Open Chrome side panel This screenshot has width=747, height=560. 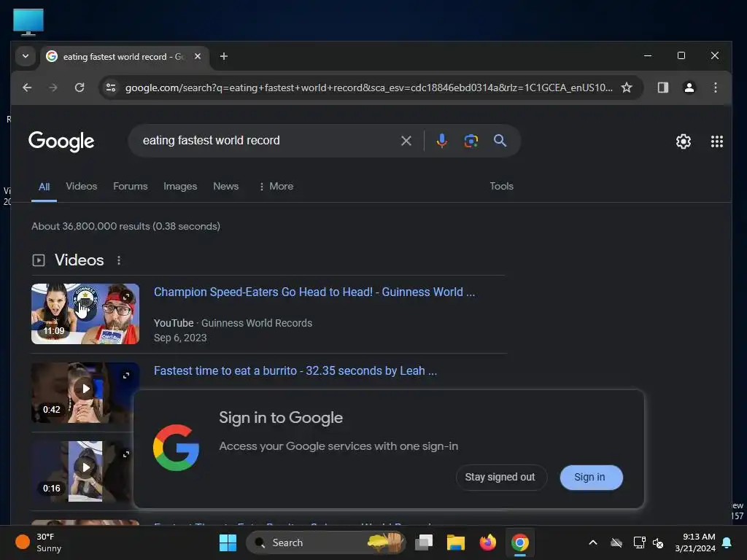[x=662, y=87]
